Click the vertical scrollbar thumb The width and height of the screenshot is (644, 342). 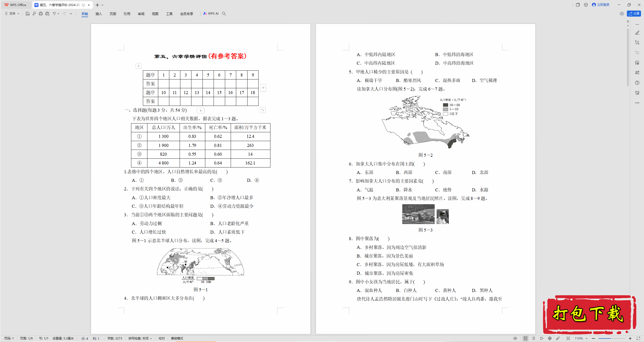pyautogui.click(x=628, y=58)
